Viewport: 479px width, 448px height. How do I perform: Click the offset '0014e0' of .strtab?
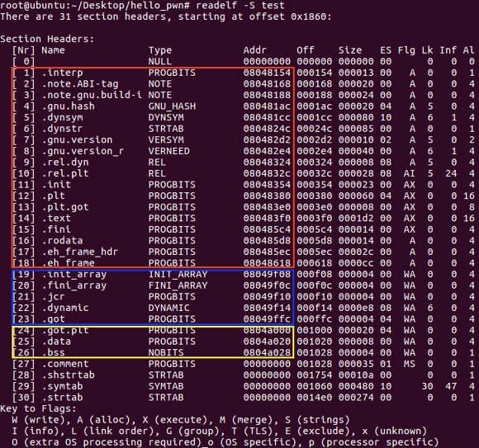pos(315,398)
